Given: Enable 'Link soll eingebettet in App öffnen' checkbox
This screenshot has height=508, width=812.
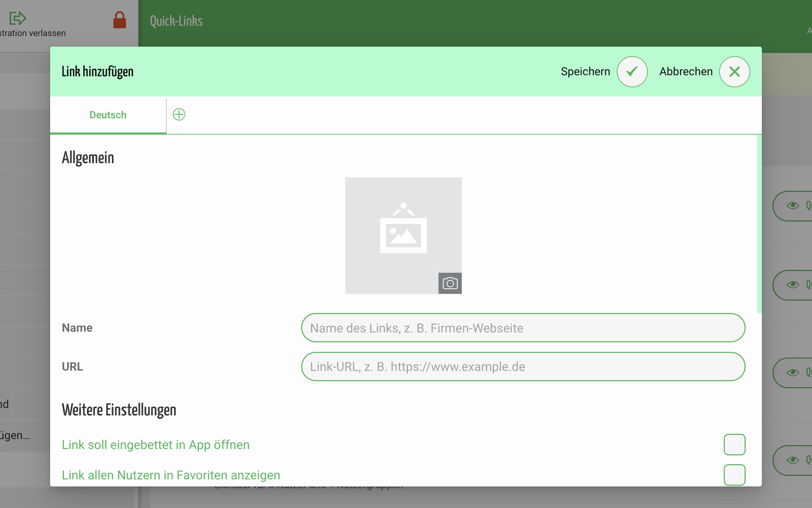Looking at the screenshot, I should (734, 444).
